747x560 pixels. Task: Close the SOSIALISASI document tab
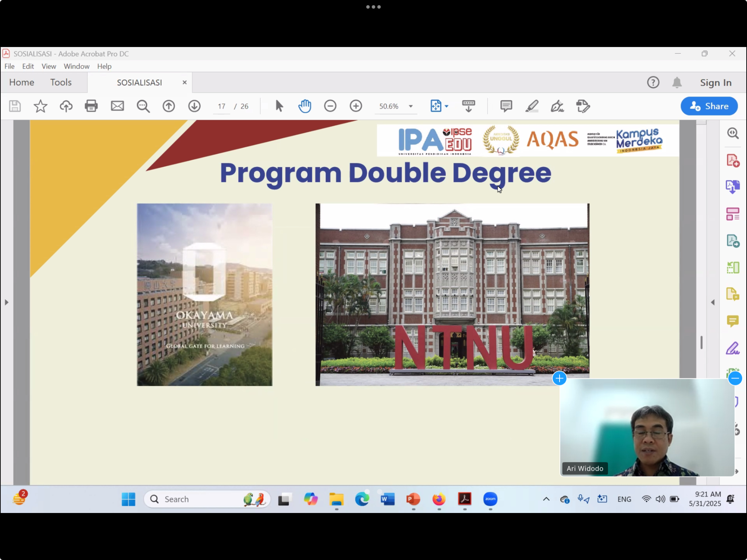[185, 82]
